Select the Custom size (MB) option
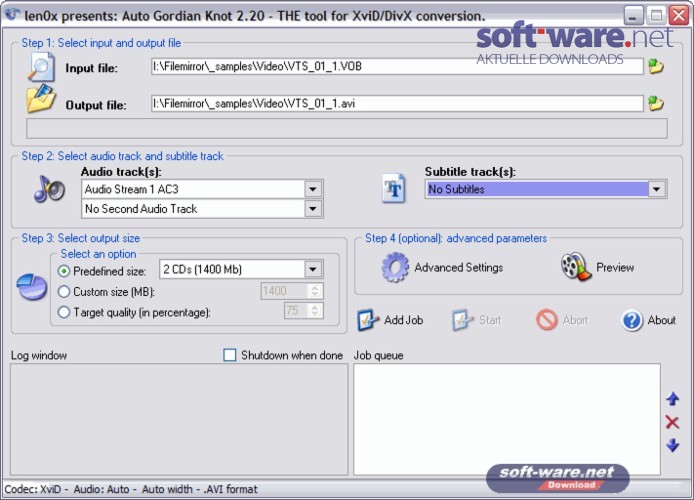 (64, 292)
